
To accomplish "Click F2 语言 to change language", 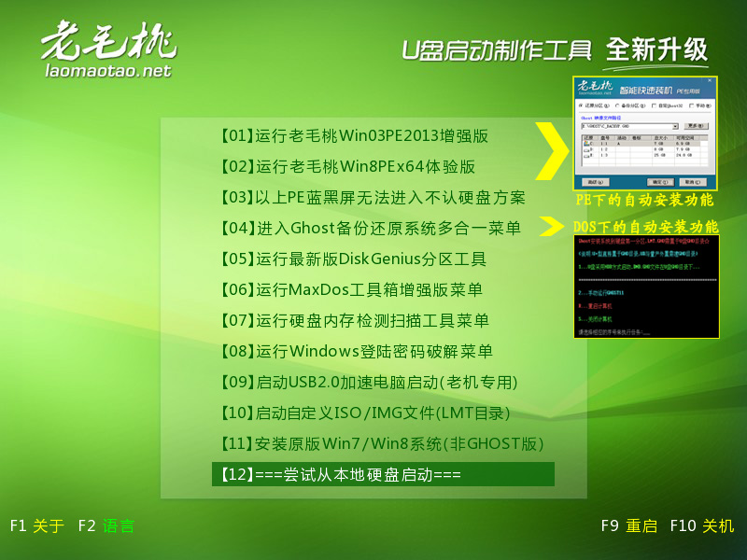I will 106,525.
